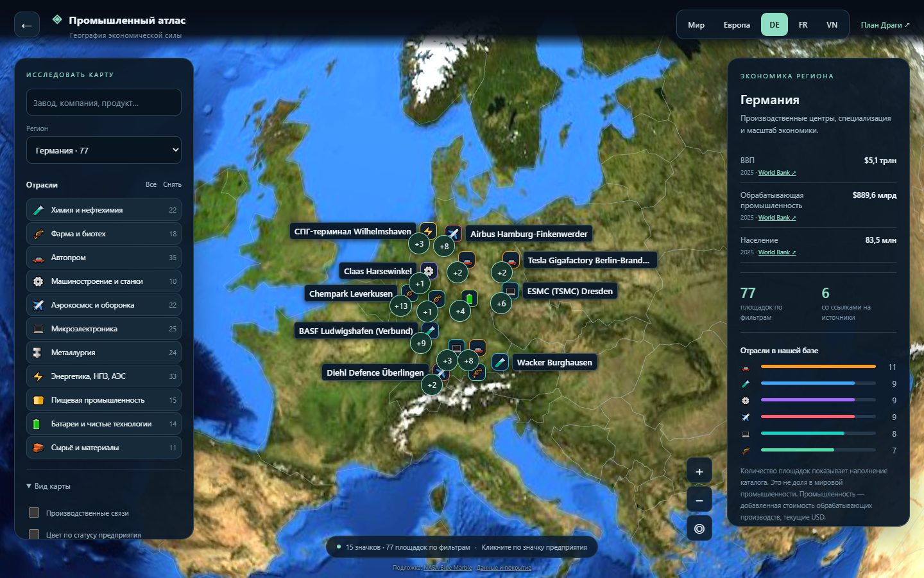Toggle the Энергетика, НПЗ, АЭС filter

pyautogui.click(x=104, y=376)
